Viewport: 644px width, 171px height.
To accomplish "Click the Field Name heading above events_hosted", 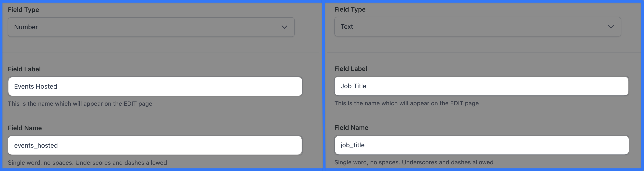I will tap(25, 128).
